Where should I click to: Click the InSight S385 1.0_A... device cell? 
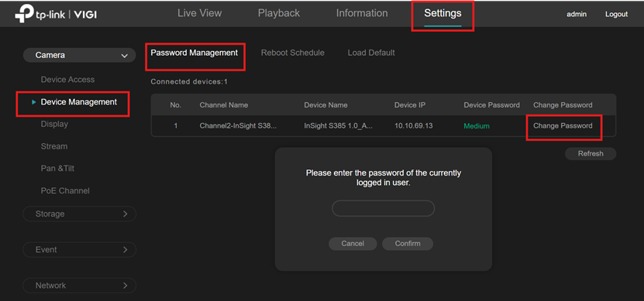339,126
